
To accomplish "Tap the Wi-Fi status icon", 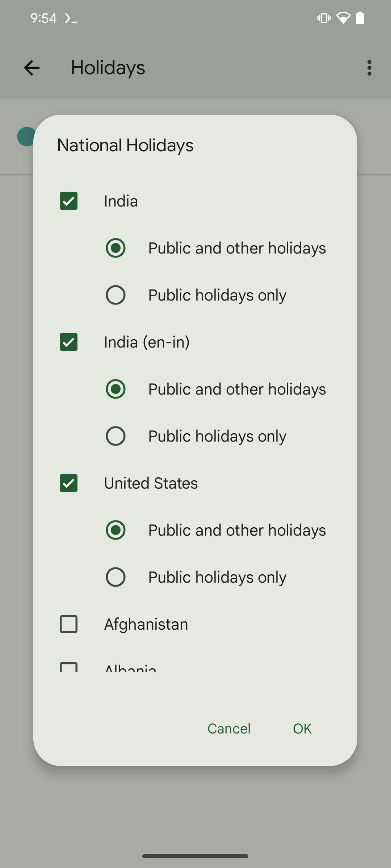I will pos(343,18).
